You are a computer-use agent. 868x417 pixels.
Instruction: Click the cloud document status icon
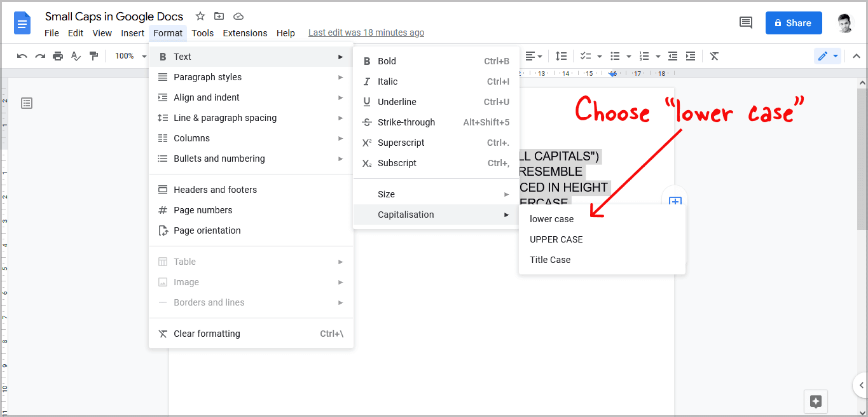pyautogui.click(x=238, y=17)
